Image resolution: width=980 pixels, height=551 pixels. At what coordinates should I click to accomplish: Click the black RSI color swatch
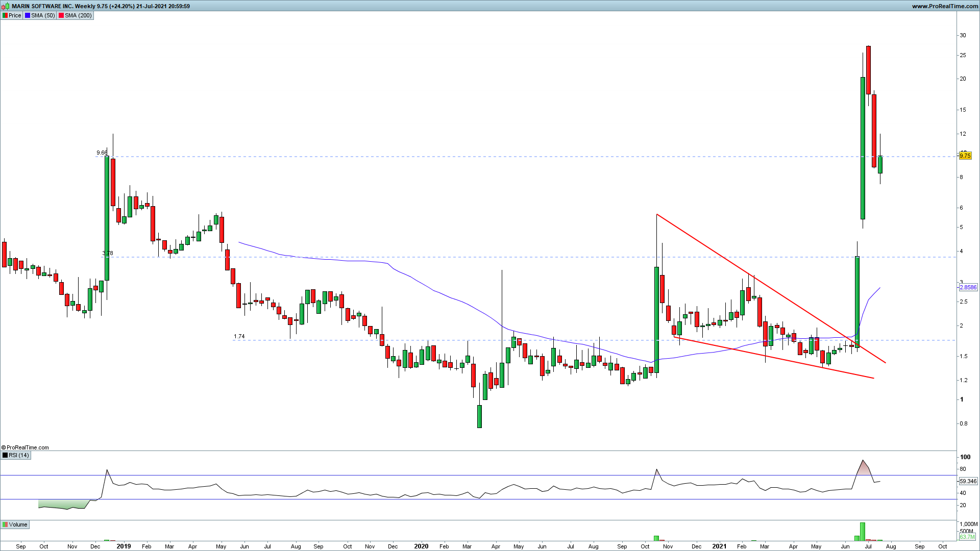click(5, 455)
